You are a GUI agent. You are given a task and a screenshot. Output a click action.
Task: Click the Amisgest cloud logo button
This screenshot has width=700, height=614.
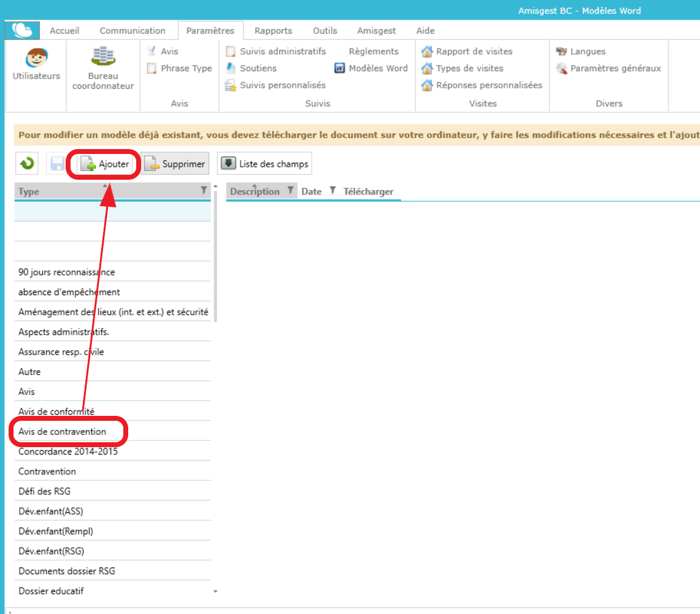22,30
